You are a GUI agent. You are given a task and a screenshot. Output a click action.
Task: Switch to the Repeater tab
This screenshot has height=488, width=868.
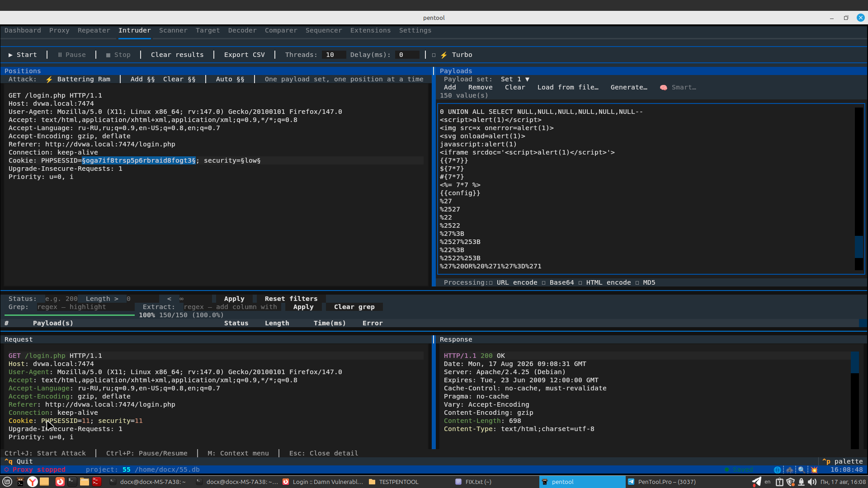click(94, 30)
